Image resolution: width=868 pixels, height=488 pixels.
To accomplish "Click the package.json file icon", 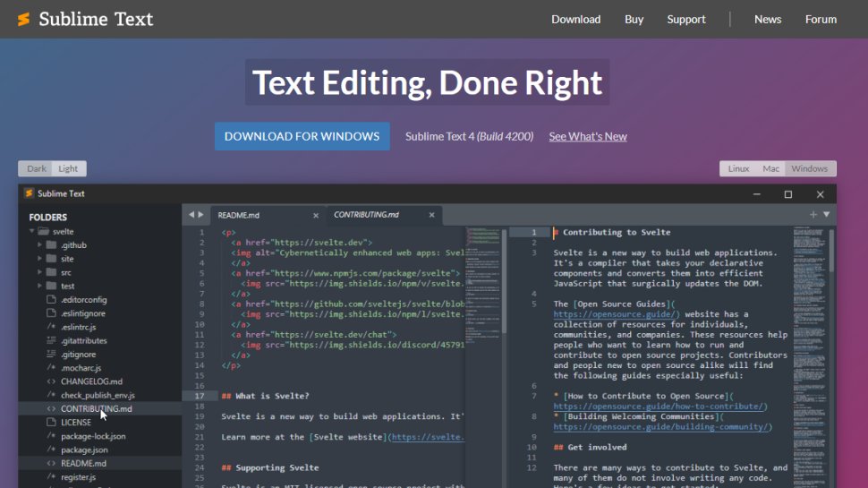I will pyautogui.click(x=52, y=449).
